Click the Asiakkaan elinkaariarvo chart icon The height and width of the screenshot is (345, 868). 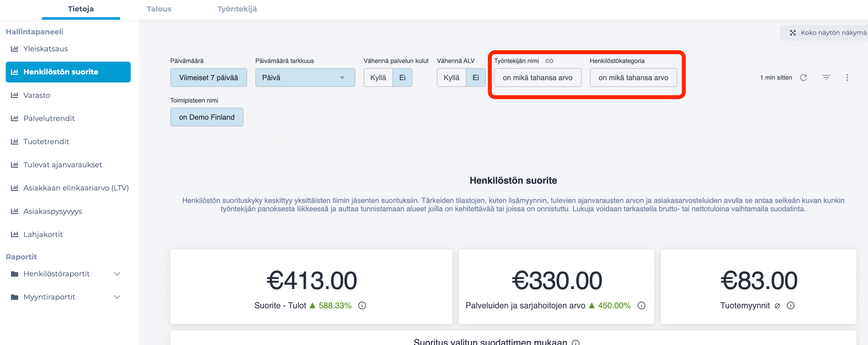coord(15,188)
